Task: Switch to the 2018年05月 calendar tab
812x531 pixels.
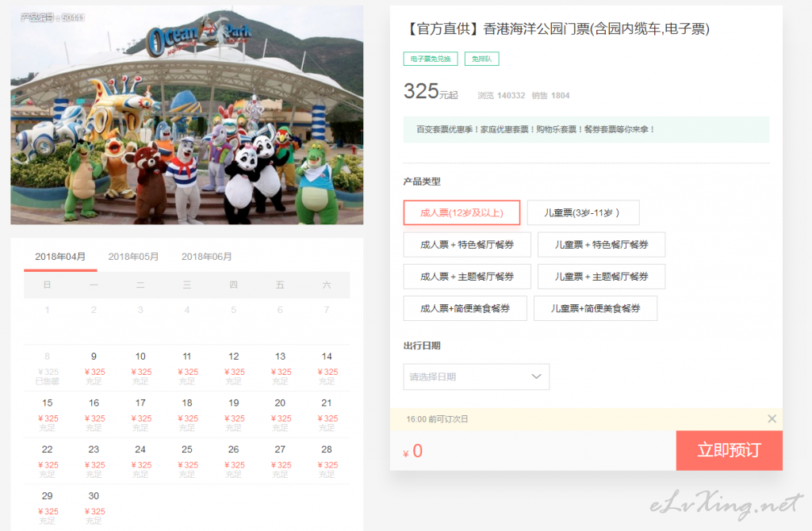Action: [133, 257]
